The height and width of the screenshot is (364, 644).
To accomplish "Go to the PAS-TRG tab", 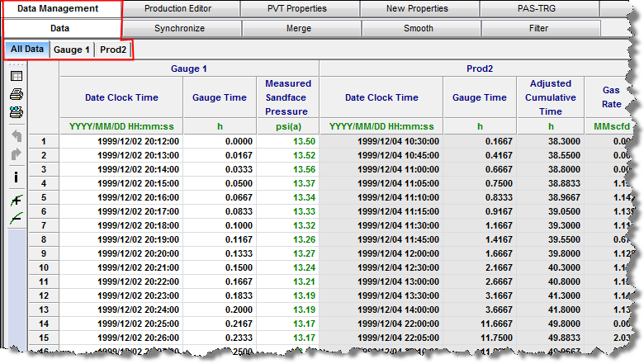I will pyautogui.click(x=537, y=9).
